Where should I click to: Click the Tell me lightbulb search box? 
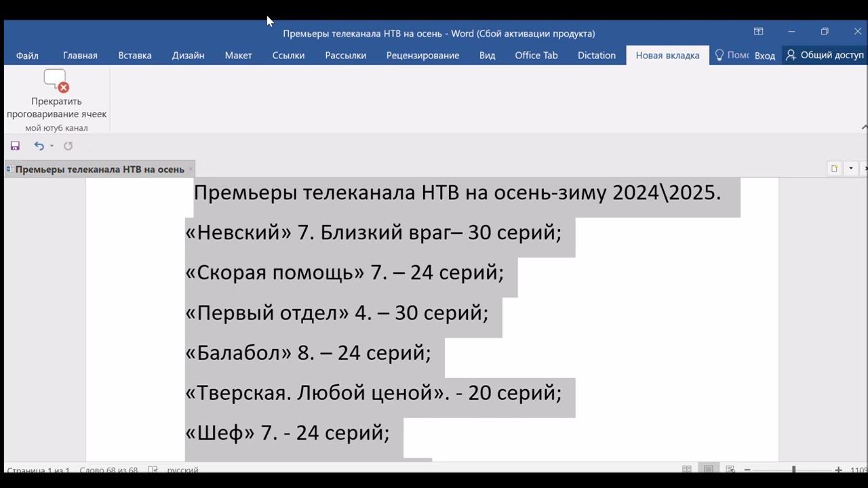(731, 56)
